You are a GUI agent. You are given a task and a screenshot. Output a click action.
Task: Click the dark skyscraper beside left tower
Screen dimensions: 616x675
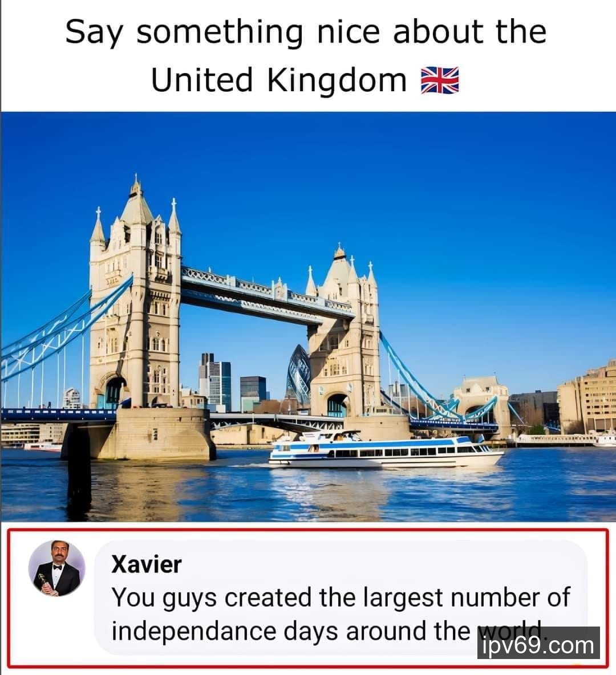pyautogui.click(x=214, y=381)
